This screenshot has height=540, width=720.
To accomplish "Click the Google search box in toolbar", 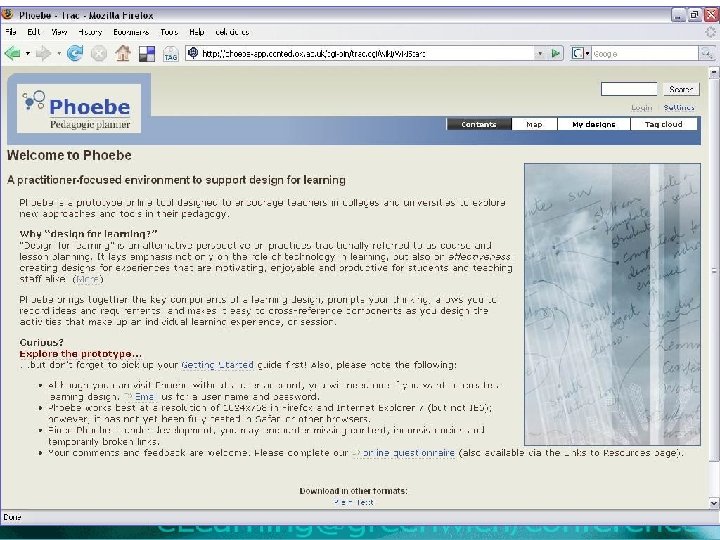I will (x=644, y=53).
